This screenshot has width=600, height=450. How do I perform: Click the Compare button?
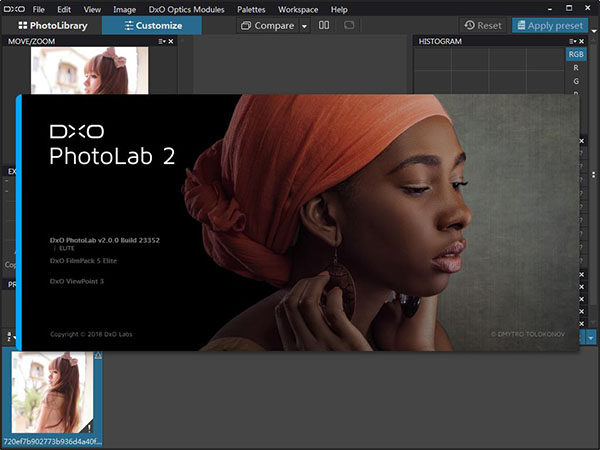[x=267, y=26]
